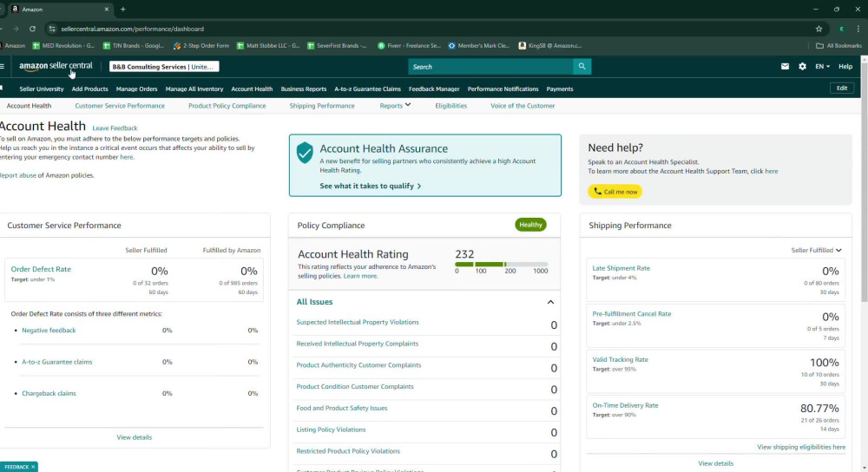
Task: Open the All Bookmarks folder
Action: [838, 45]
